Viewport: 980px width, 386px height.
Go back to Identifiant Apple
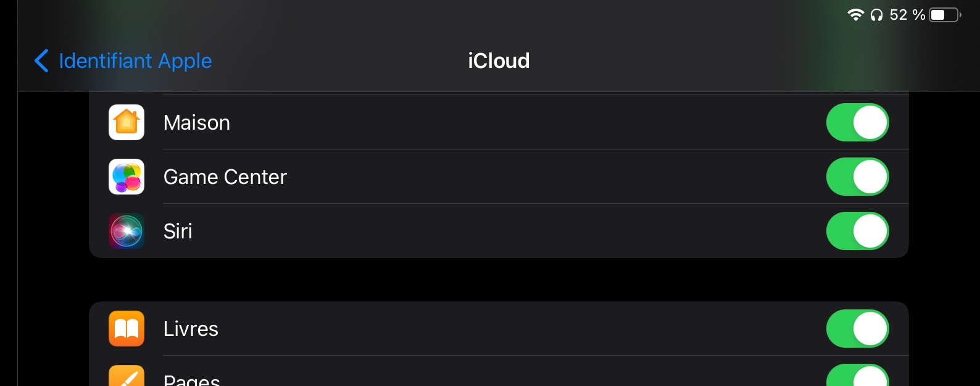click(x=135, y=61)
